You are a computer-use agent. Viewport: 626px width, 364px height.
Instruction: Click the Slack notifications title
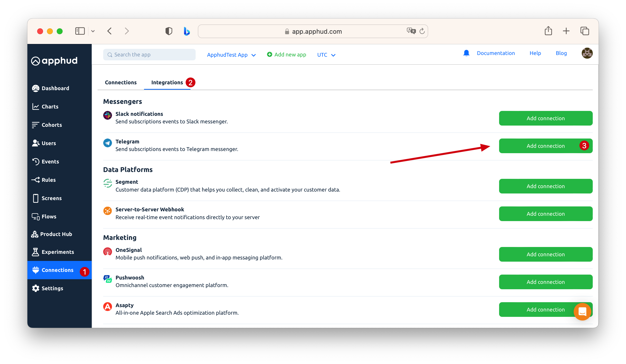click(x=139, y=114)
